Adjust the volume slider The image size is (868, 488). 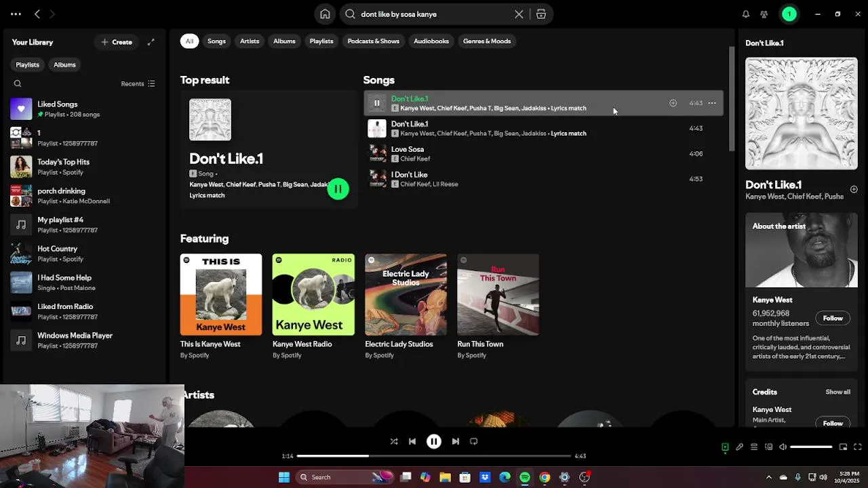pos(811,447)
